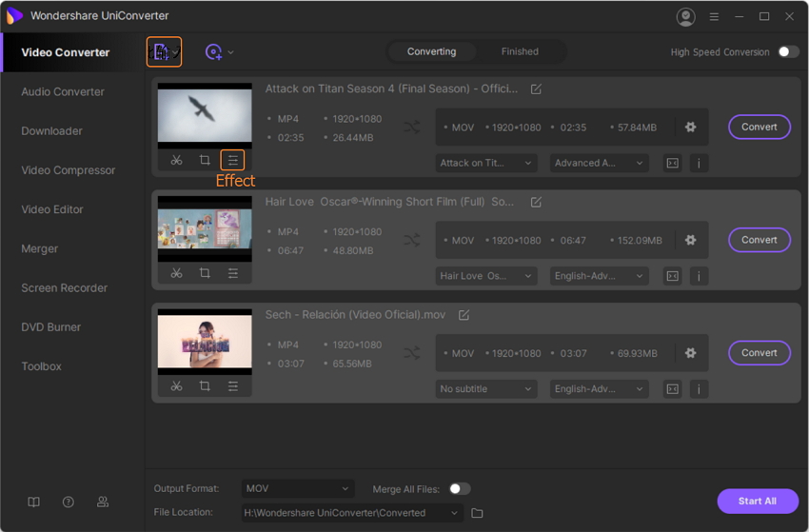Image resolution: width=809 pixels, height=532 pixels.
Task: Open output settings gear for Hair Love
Action: [x=690, y=240]
